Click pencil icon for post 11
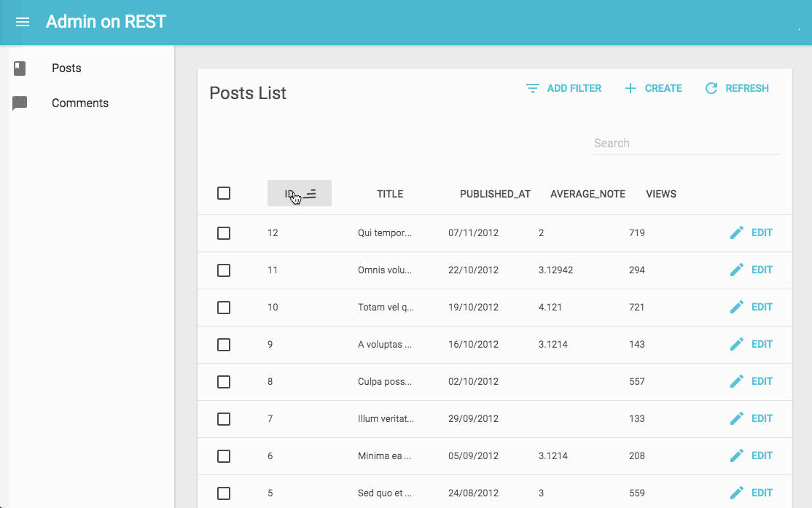The width and height of the screenshot is (812, 508). click(737, 270)
